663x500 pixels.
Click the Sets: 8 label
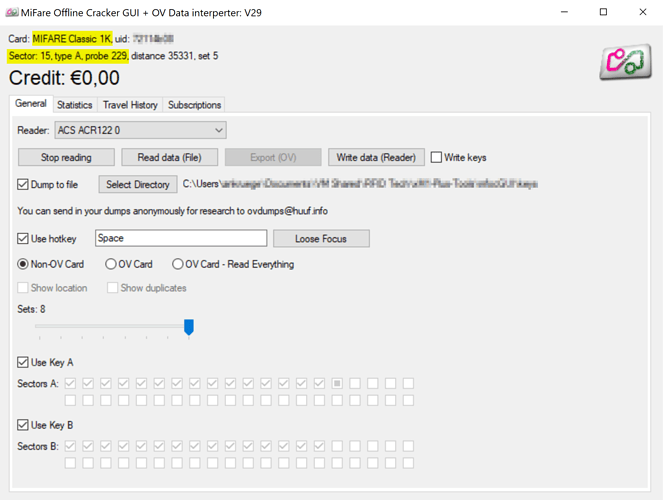tap(31, 309)
